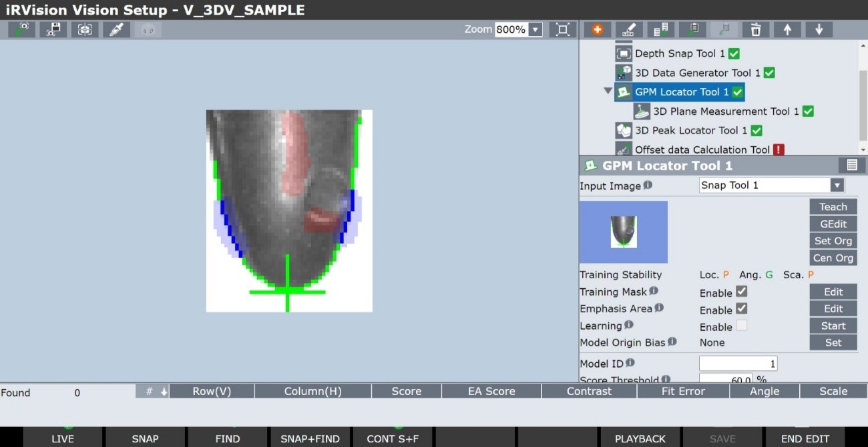Image resolution: width=868 pixels, height=447 pixels.
Task: Toggle the Training Mask Enable checkbox
Action: point(741,292)
